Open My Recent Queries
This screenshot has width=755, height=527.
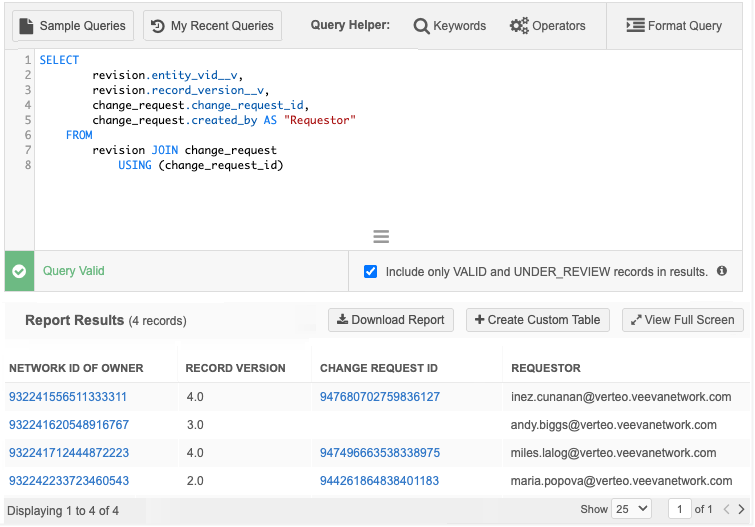pos(212,26)
